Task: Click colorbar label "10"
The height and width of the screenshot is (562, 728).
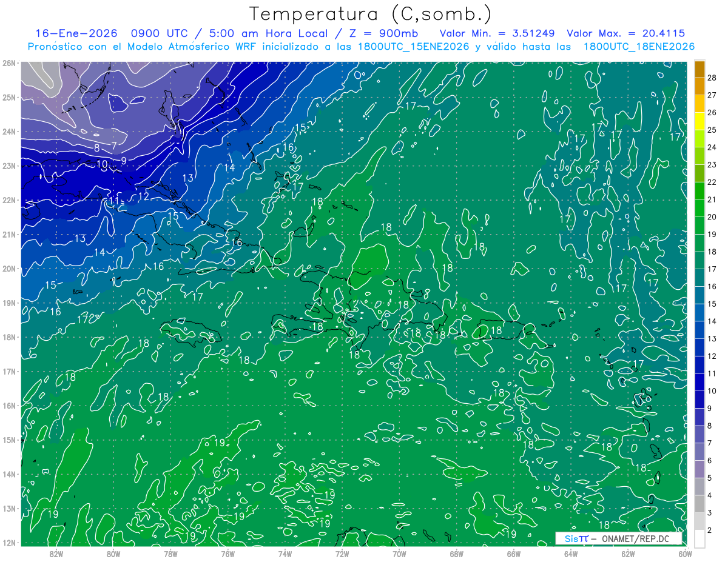Action: click(712, 391)
